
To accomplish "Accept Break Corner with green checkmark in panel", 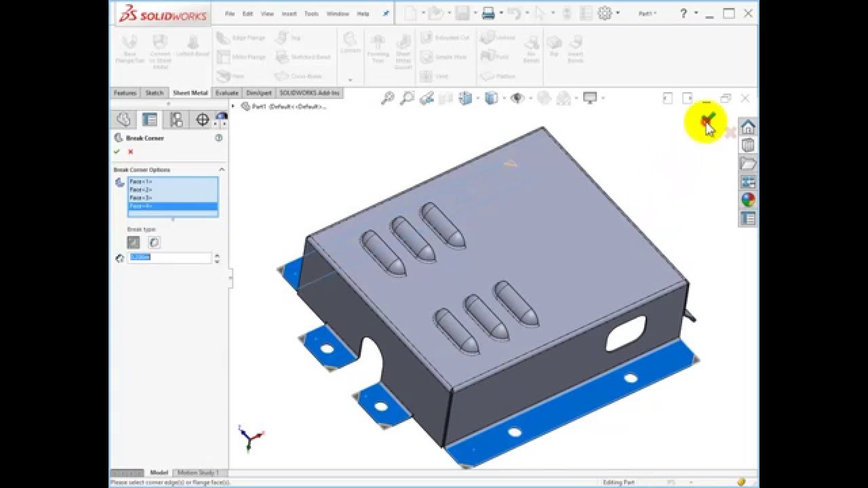I will tap(117, 152).
